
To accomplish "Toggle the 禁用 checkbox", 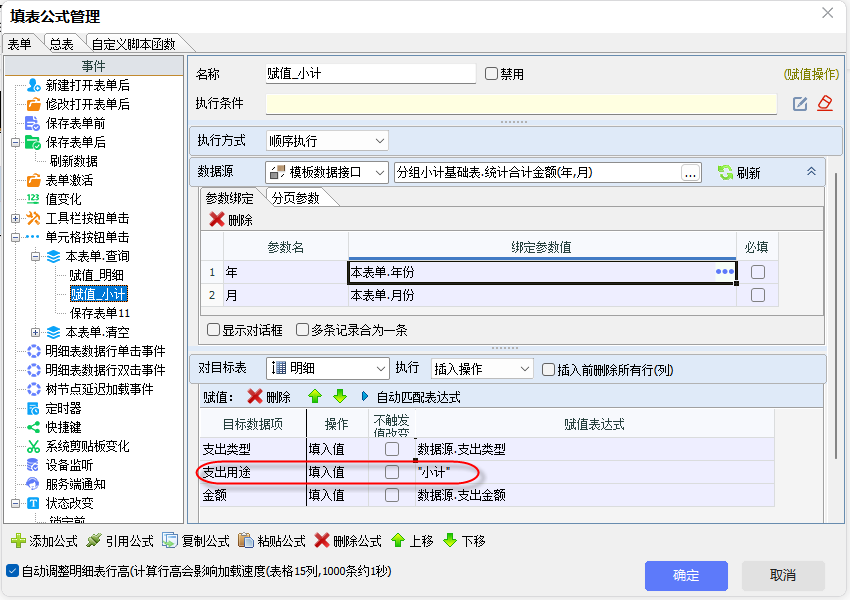I will pos(491,74).
